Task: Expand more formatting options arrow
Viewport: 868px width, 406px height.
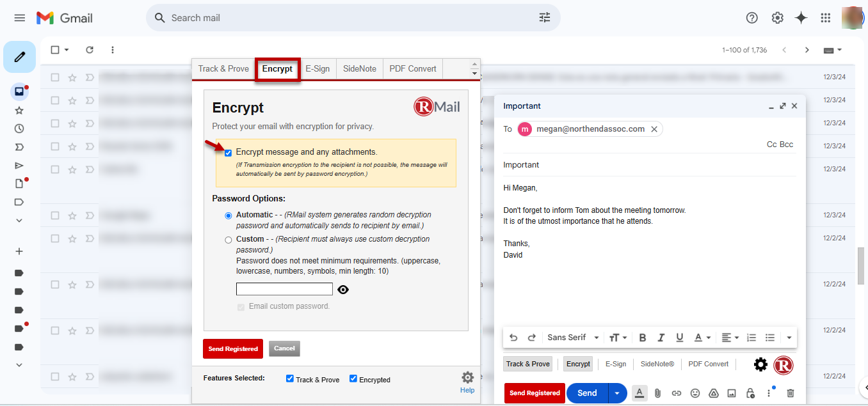Action: [x=789, y=338]
